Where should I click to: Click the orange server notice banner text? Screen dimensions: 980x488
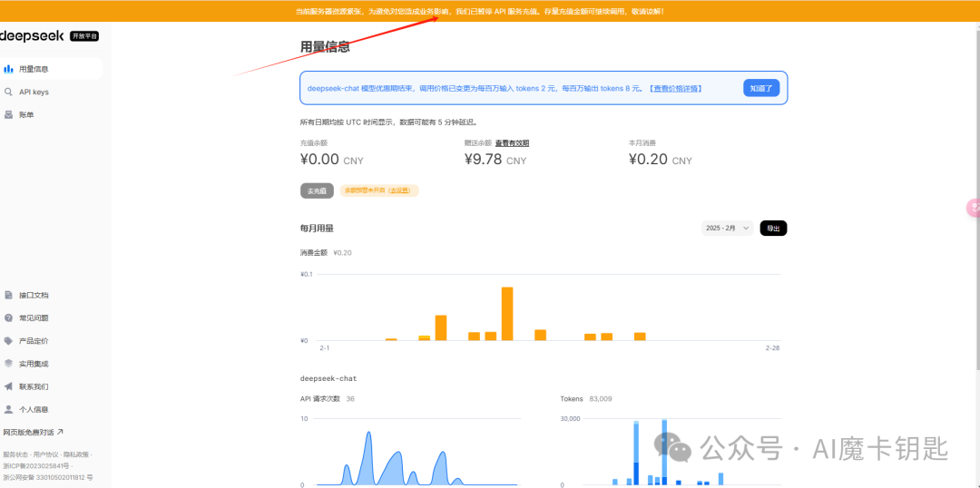click(x=479, y=11)
